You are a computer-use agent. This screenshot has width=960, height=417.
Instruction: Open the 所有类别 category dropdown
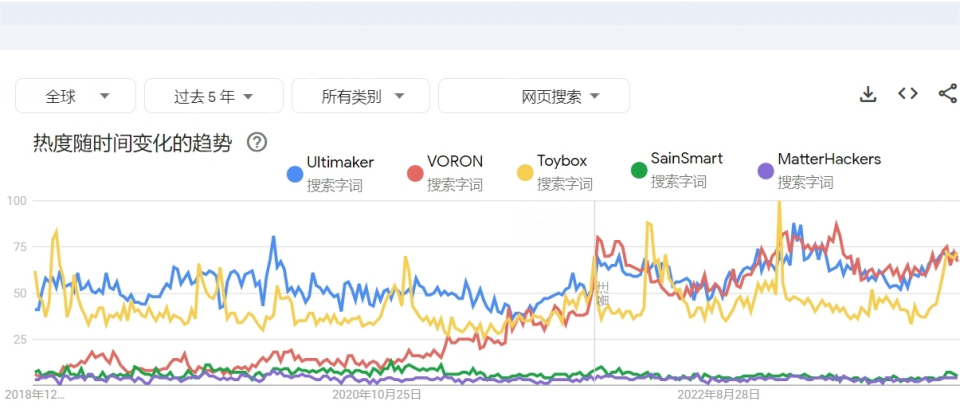[361, 96]
